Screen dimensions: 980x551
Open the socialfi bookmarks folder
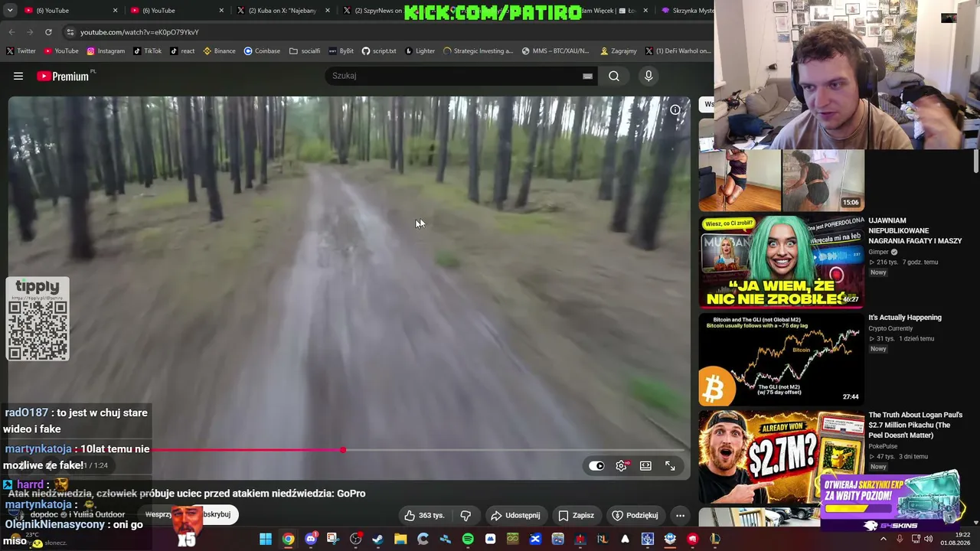pyautogui.click(x=305, y=51)
